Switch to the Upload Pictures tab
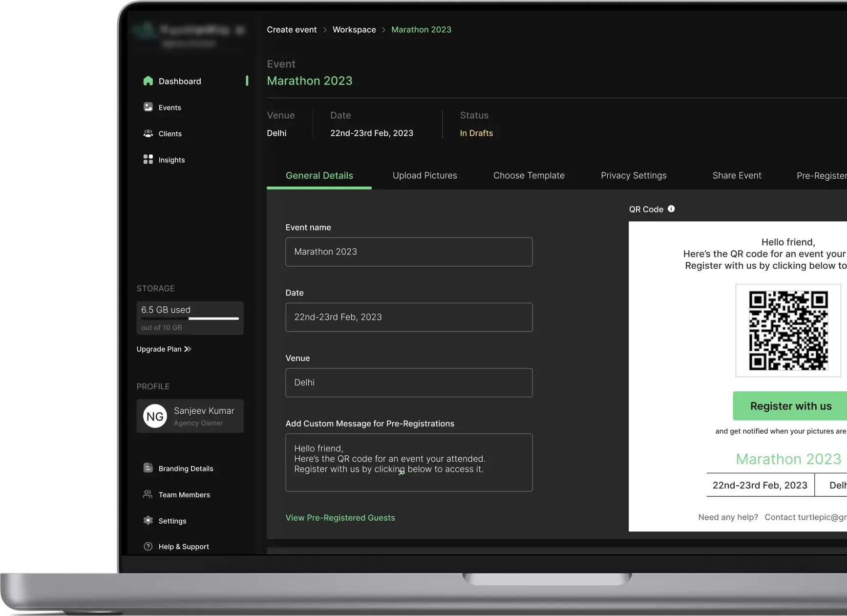847x616 pixels. (424, 175)
